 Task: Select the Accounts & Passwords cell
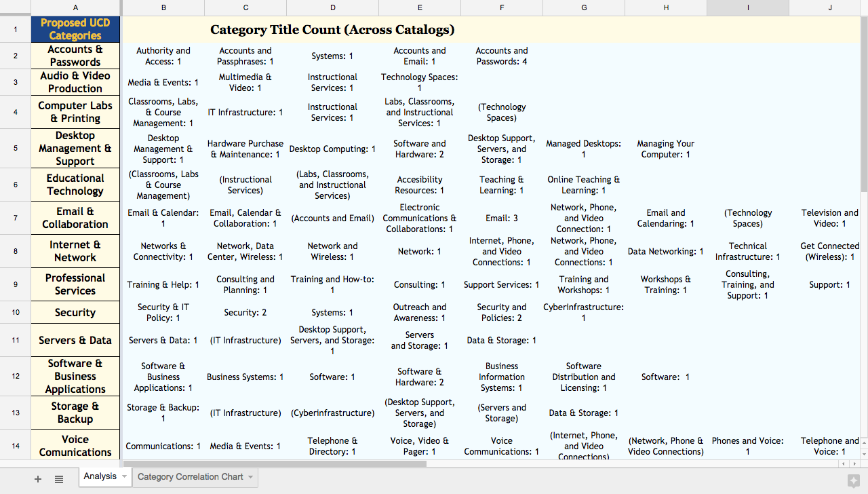75,56
